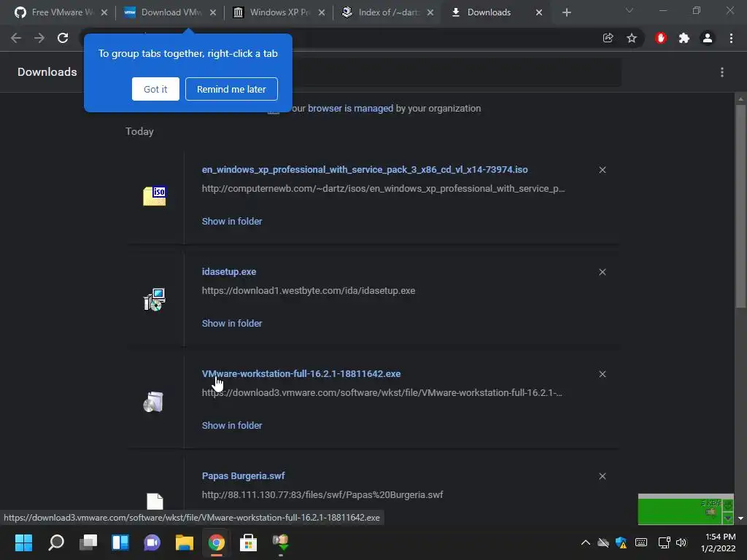The height and width of the screenshot is (560, 747).
Task: Open the profile account icon
Action: (708, 38)
